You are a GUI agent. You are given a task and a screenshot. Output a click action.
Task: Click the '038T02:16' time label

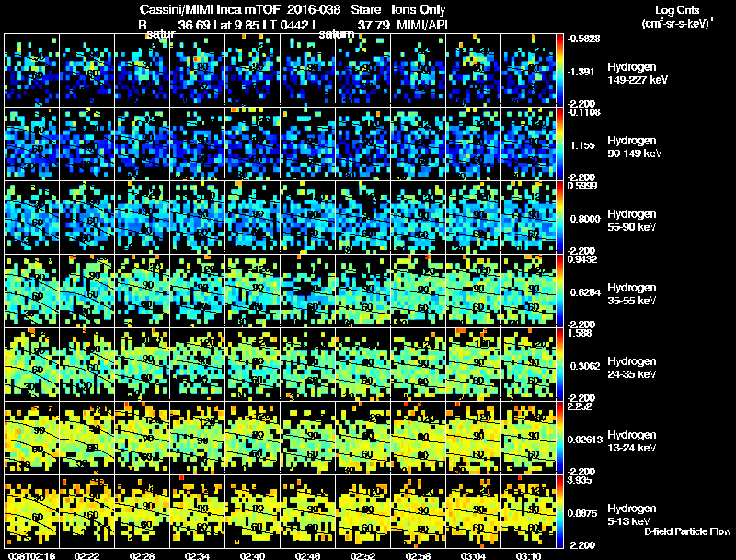32,555
